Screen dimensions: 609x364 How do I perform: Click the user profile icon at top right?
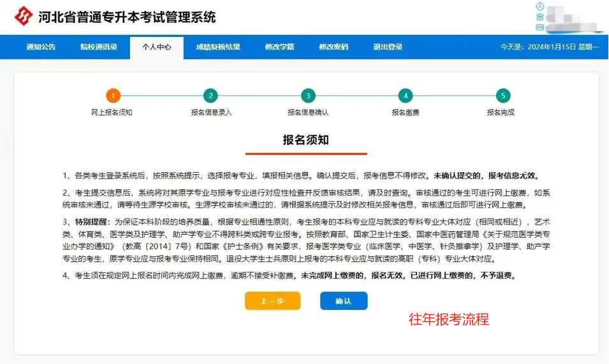(x=540, y=6)
